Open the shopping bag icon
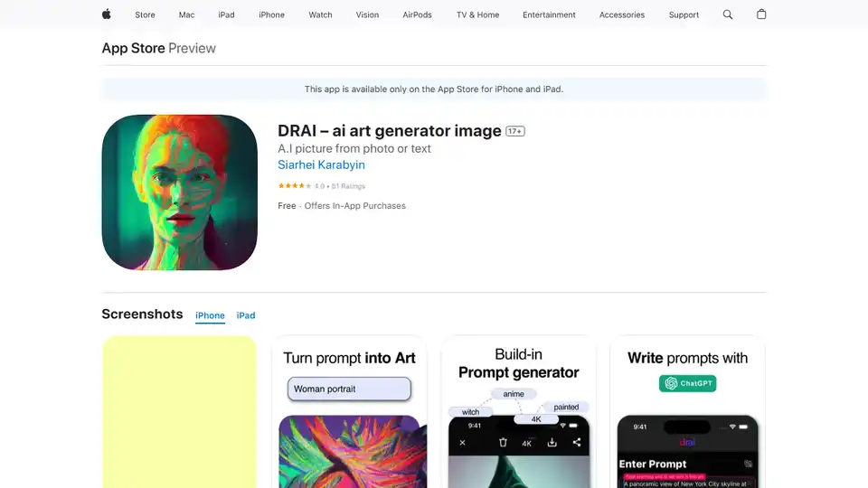 (x=761, y=14)
